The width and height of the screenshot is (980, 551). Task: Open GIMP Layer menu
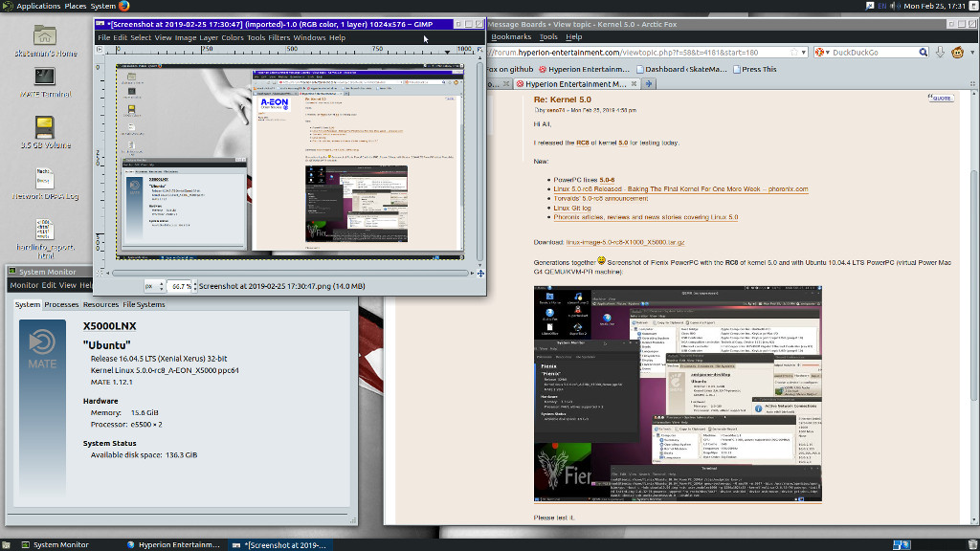(208, 37)
